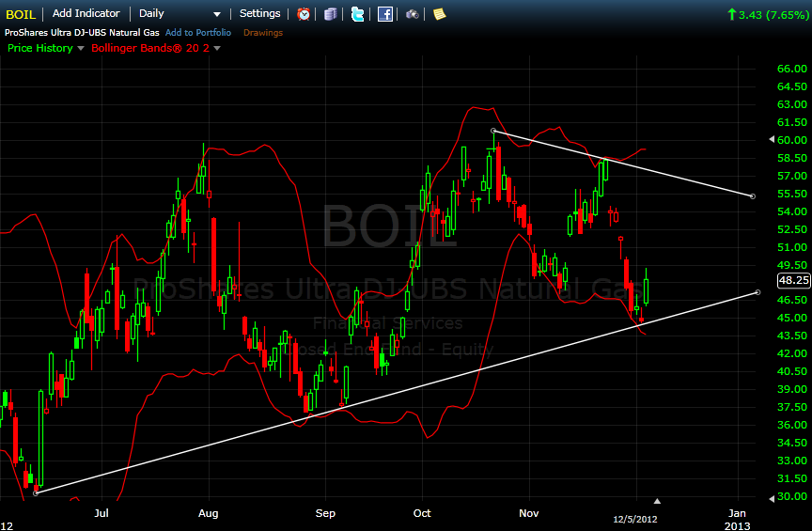This screenshot has width=812, height=531.
Task: Share chart via Twitter icon
Action: click(357, 14)
